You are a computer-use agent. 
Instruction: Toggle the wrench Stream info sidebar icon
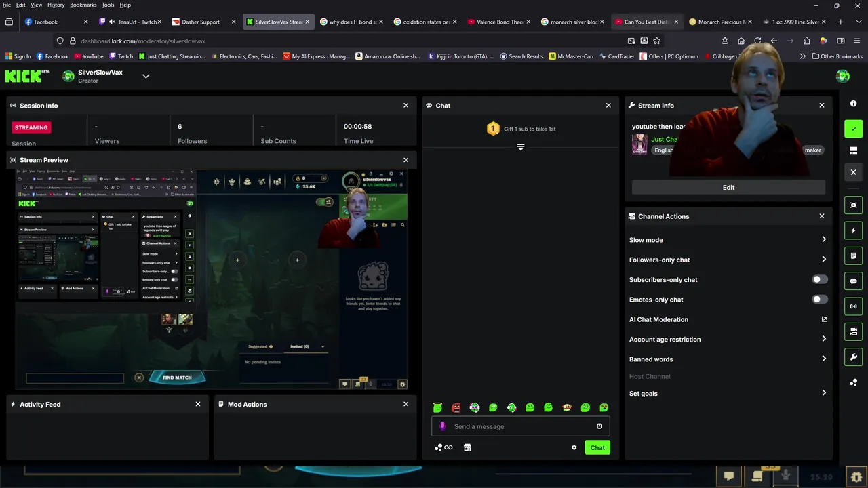tap(853, 357)
